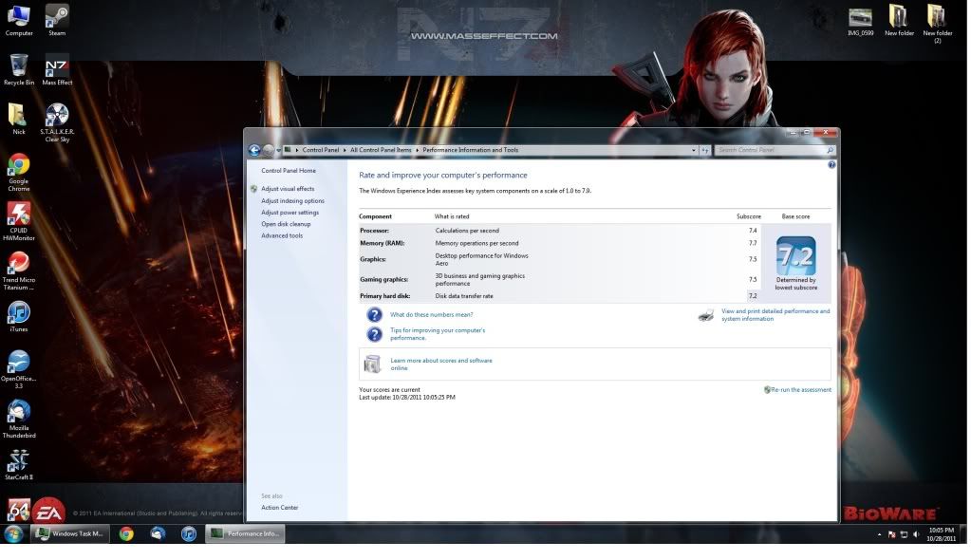Open Adjust visual effects
Viewport: 971px width, 560px height.
[x=288, y=189]
